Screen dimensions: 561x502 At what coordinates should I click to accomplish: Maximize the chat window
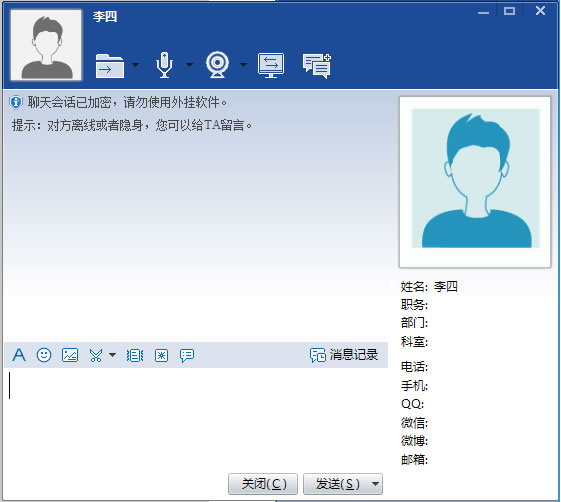509,11
